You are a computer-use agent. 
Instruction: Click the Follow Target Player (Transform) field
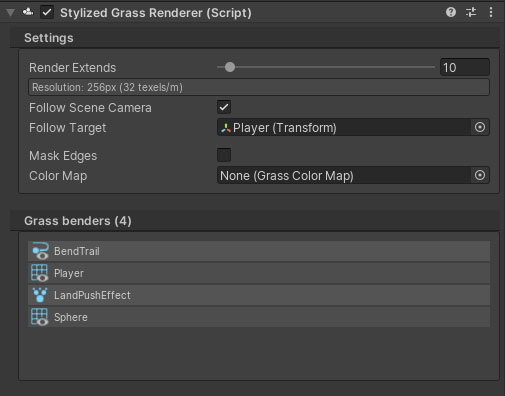point(344,127)
